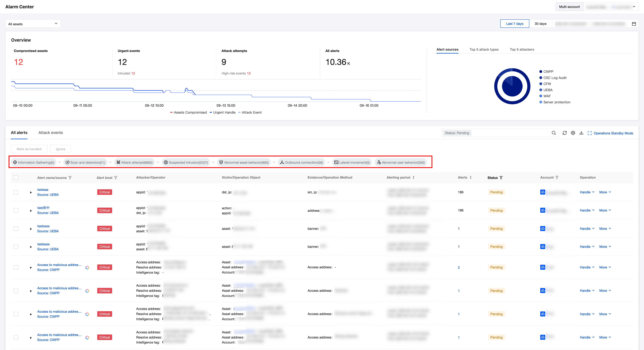The width and height of the screenshot is (644, 350).
Task: Click filter icon next to Alert level
Action: point(116,178)
